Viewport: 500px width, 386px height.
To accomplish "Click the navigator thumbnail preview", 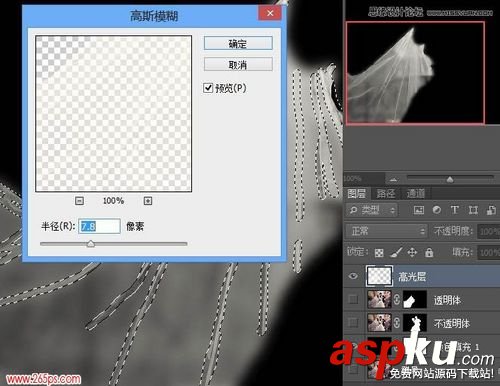I will pyautogui.click(x=415, y=73).
